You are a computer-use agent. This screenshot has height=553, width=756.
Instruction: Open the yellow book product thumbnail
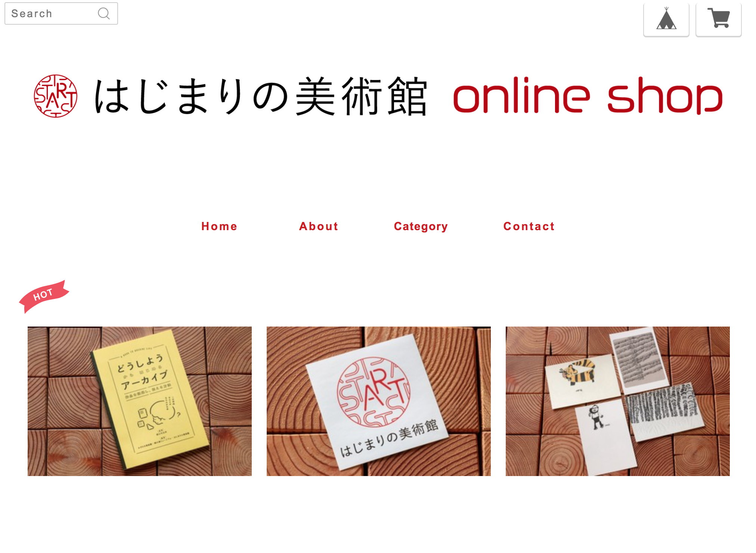pos(140,401)
